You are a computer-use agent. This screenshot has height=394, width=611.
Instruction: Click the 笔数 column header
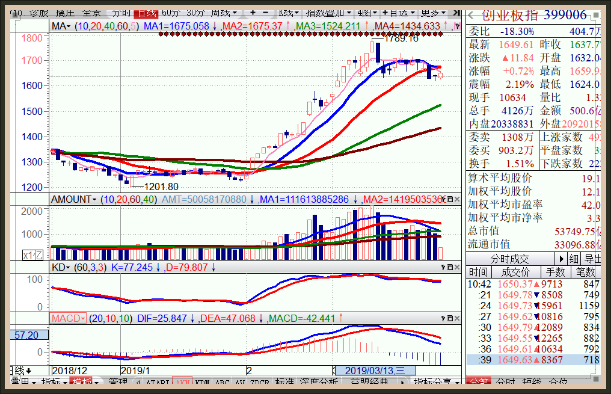pyautogui.click(x=586, y=272)
